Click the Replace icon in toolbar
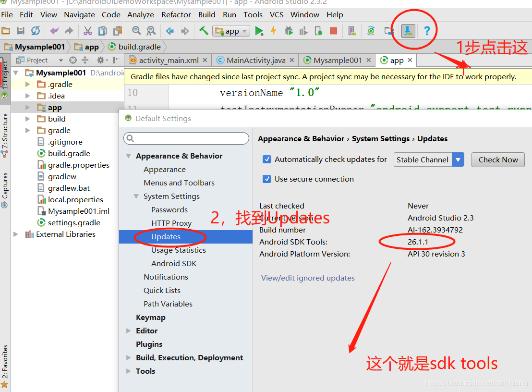Image resolution: width=532 pixels, height=392 pixels. [151, 31]
